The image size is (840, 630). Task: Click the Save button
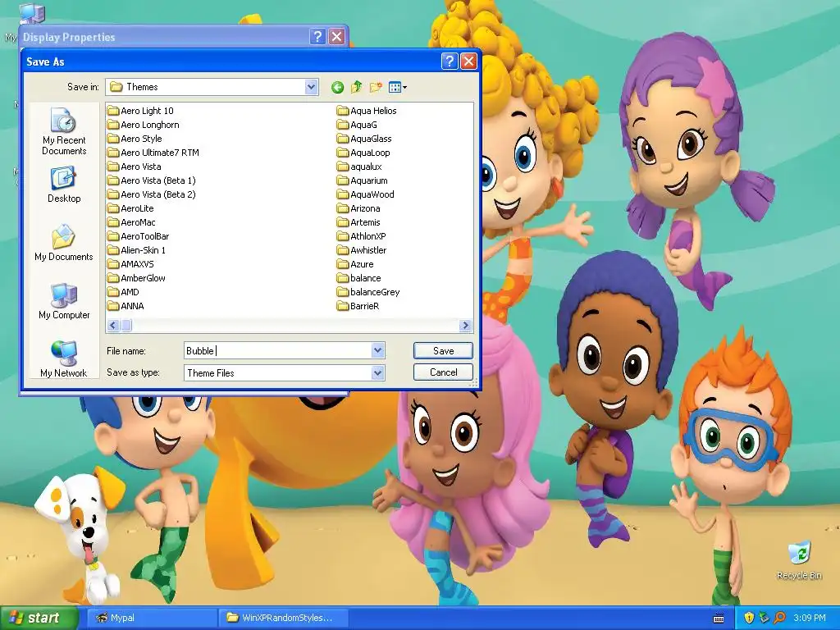[443, 350]
